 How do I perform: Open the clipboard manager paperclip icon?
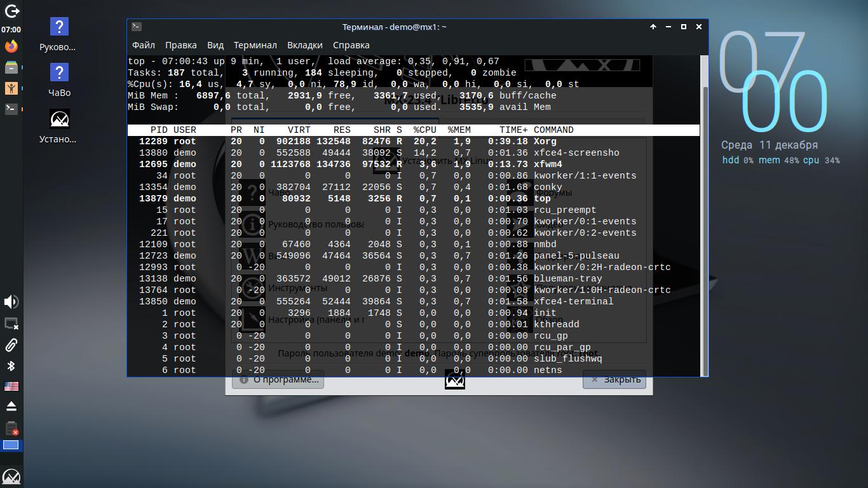[x=11, y=344]
